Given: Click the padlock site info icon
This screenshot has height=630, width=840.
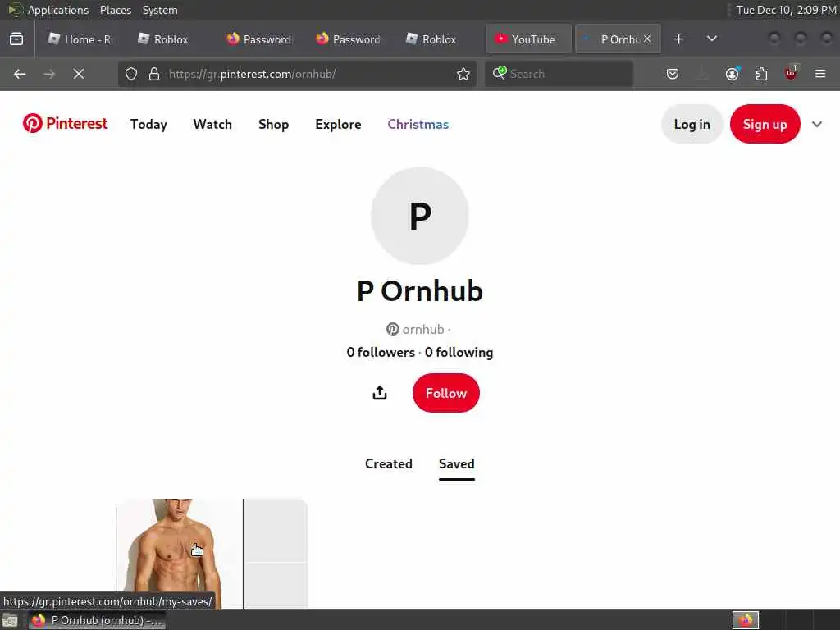Looking at the screenshot, I should coord(154,74).
